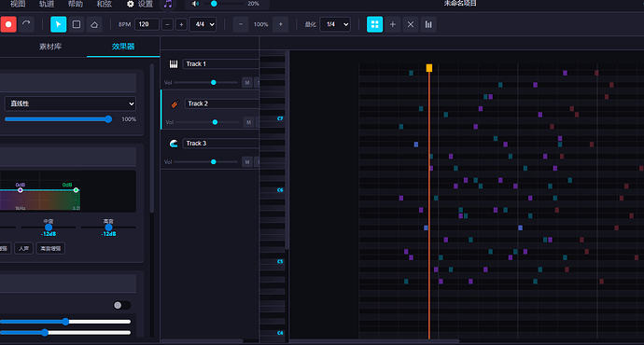This screenshot has height=345, width=644.
Task: Click the Track 1 name field
Action: click(x=221, y=64)
